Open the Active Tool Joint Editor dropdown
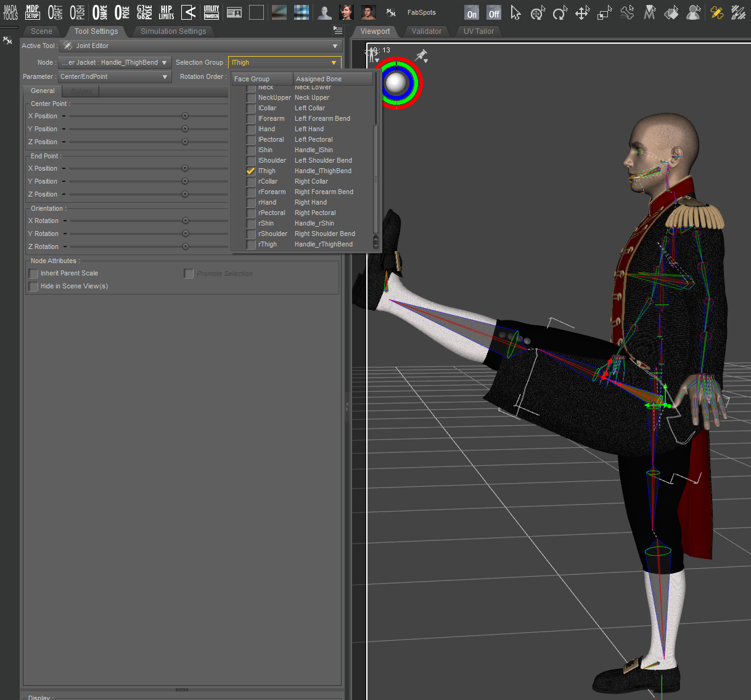The width and height of the screenshot is (751, 700). [200, 46]
